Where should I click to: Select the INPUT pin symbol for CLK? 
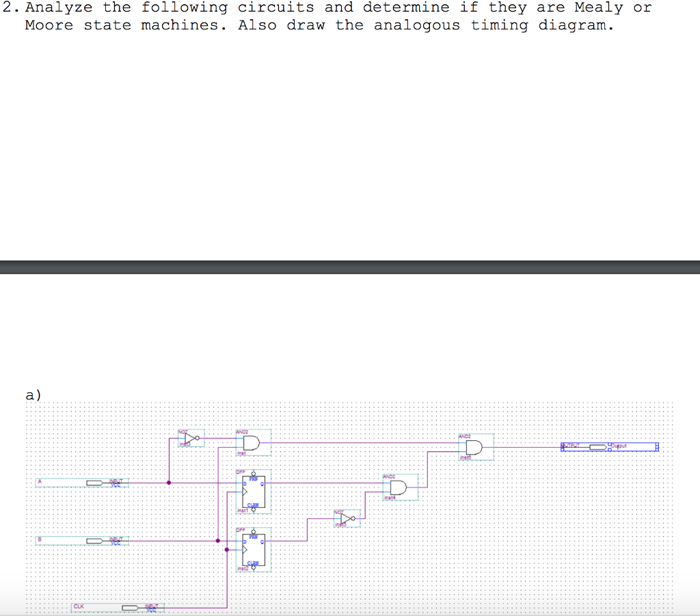pos(129,608)
